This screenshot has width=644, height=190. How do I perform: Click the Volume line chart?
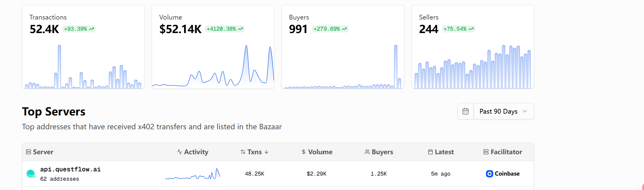tap(213, 66)
